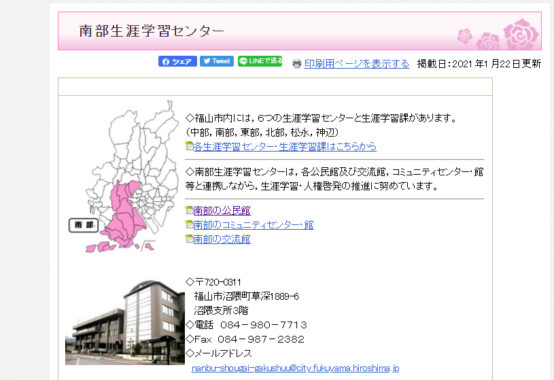Send page with LINEで送る button
The width and height of the screenshot is (554, 380).
pos(260,61)
